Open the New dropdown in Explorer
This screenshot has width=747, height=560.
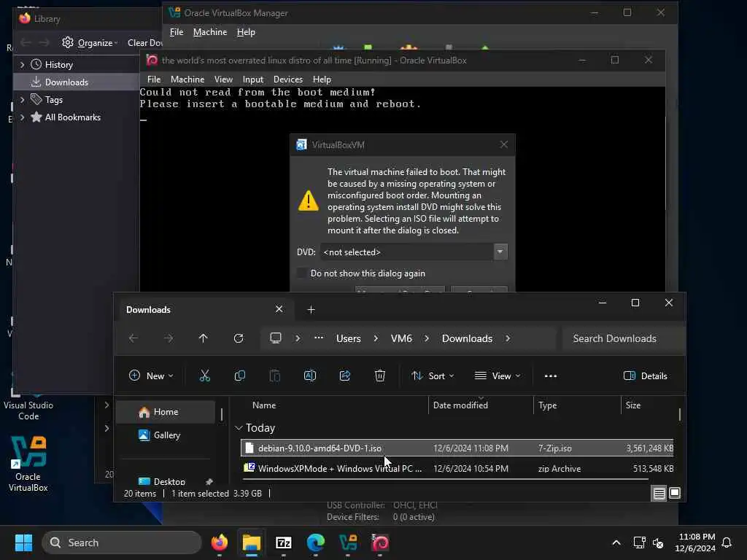pyautogui.click(x=151, y=376)
